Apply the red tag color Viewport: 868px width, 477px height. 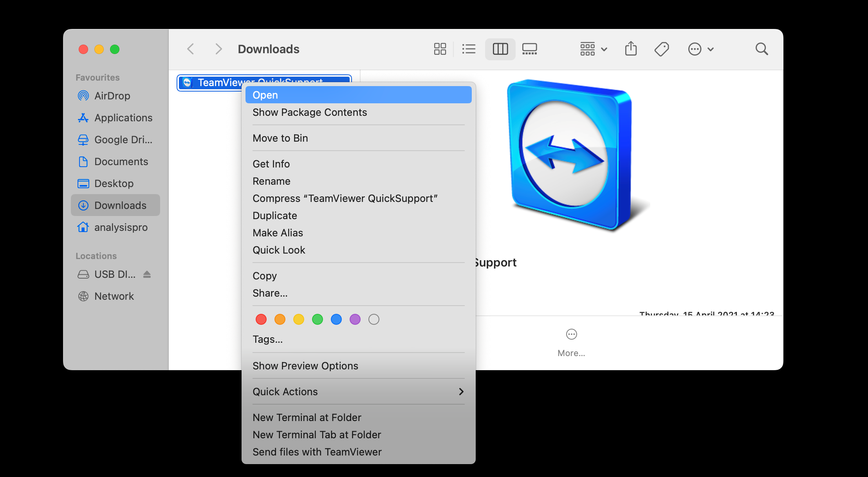coord(261,319)
